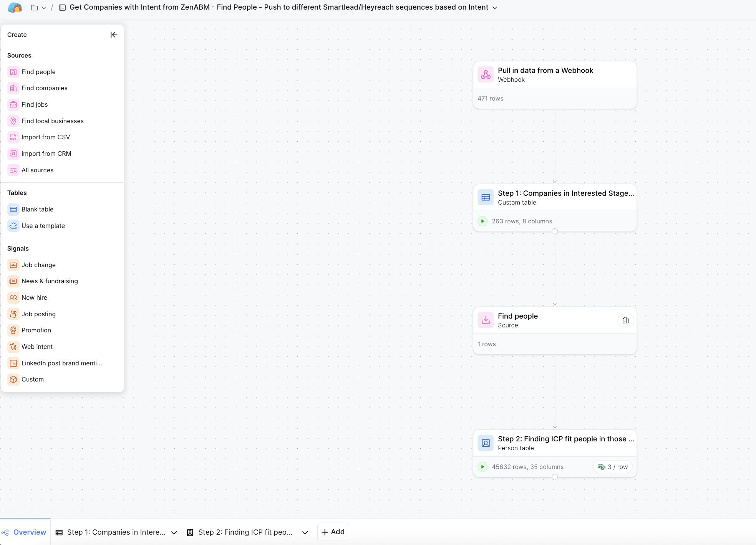
Task: Click the Add table button
Action: click(333, 532)
